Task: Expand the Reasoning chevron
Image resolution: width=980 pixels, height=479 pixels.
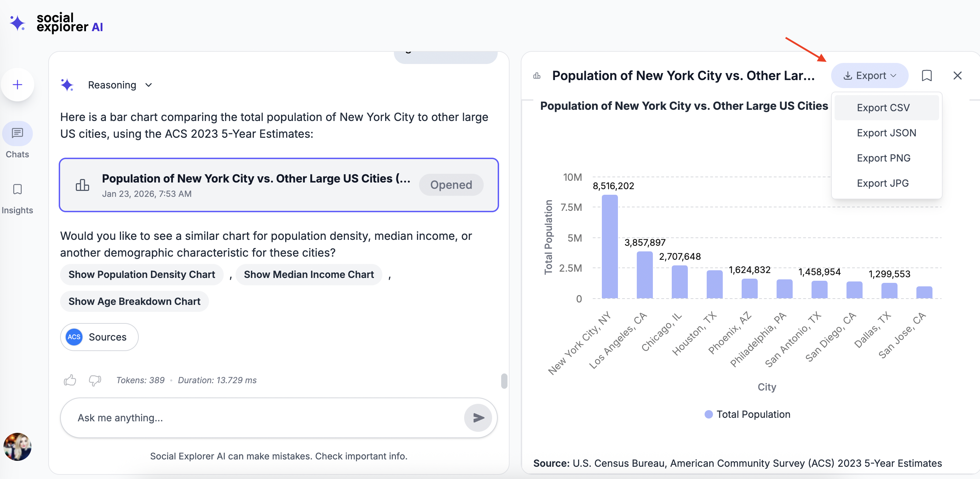Action: click(149, 85)
